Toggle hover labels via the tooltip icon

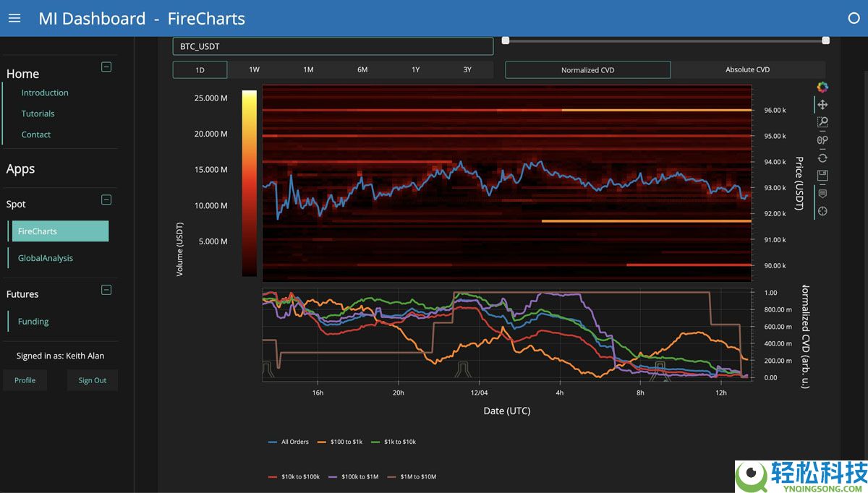click(822, 193)
